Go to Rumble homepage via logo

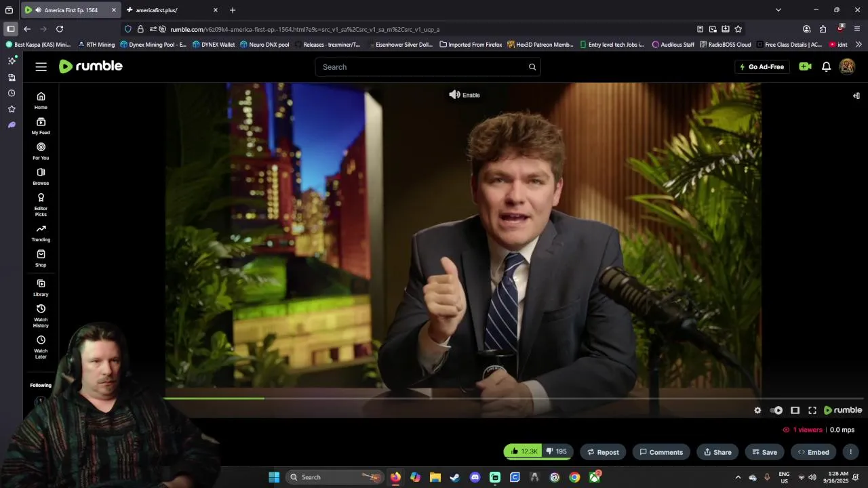point(91,66)
